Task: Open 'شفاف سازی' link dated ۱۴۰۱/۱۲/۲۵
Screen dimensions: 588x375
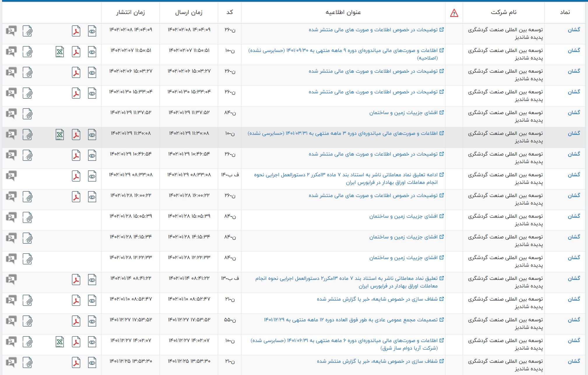Action: tap(380, 361)
